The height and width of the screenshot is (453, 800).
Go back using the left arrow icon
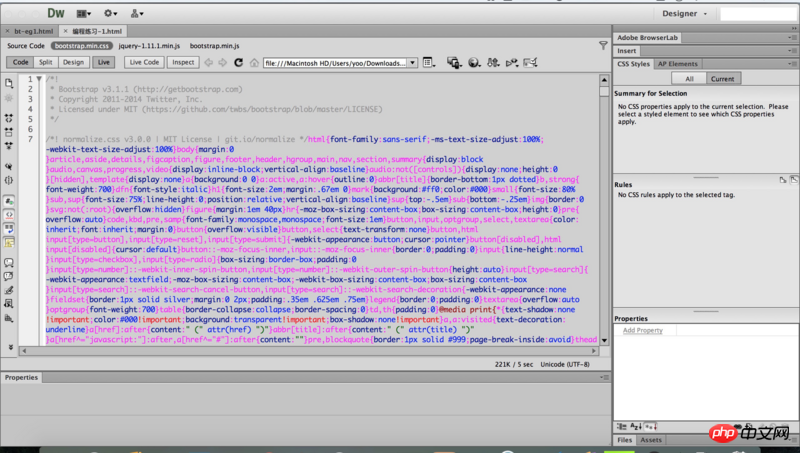[208, 63]
